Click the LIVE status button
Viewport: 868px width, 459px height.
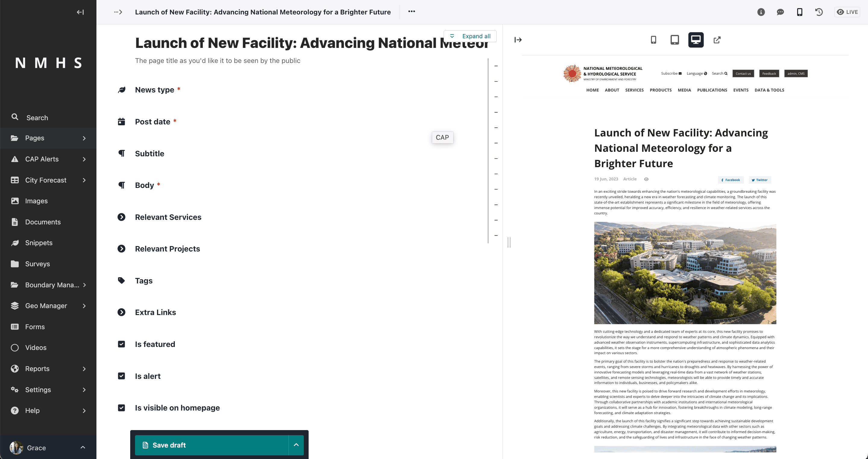[x=847, y=12]
